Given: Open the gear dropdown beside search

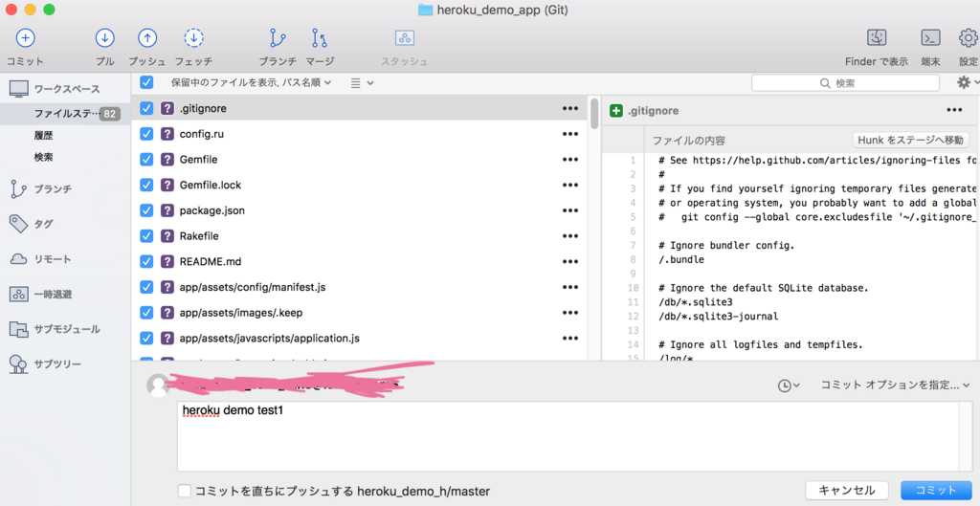Looking at the screenshot, I should [x=969, y=82].
